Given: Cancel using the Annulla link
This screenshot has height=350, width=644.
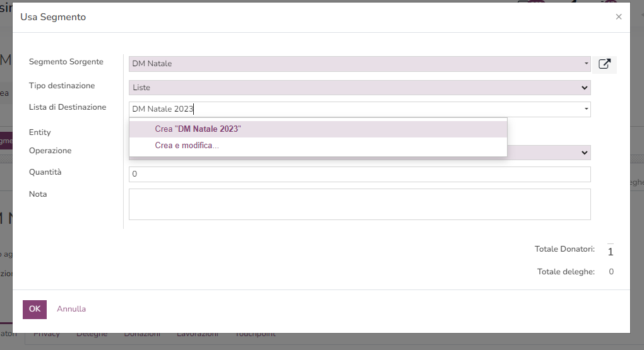Looking at the screenshot, I should pyautogui.click(x=71, y=309).
